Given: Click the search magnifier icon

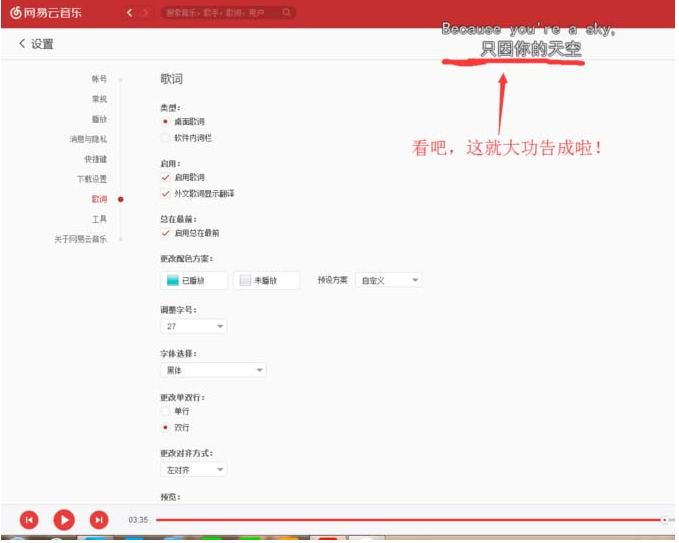Looking at the screenshot, I should [x=286, y=13].
